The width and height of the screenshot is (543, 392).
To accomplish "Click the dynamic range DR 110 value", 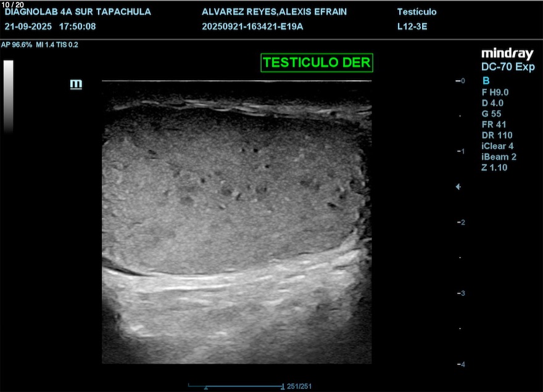I will (497, 135).
